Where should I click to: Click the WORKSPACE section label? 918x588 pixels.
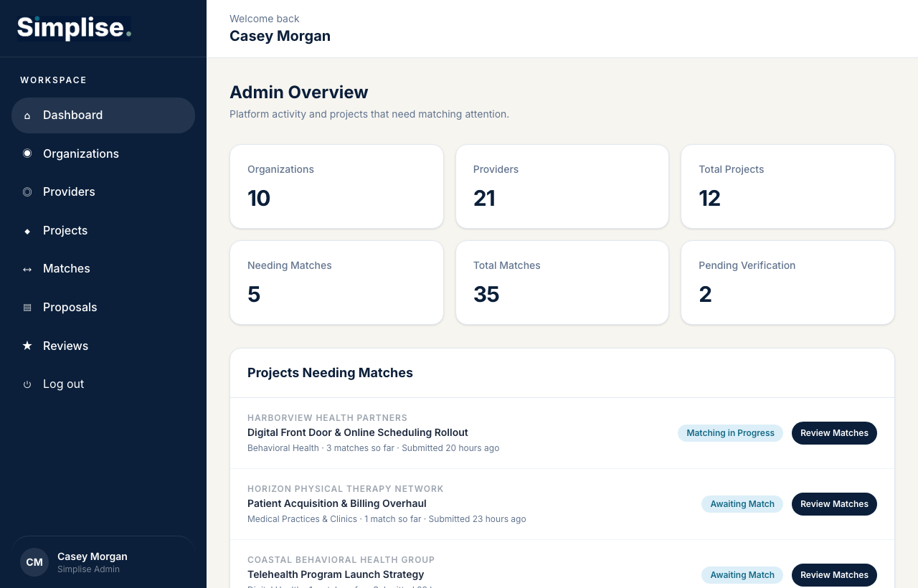click(54, 80)
